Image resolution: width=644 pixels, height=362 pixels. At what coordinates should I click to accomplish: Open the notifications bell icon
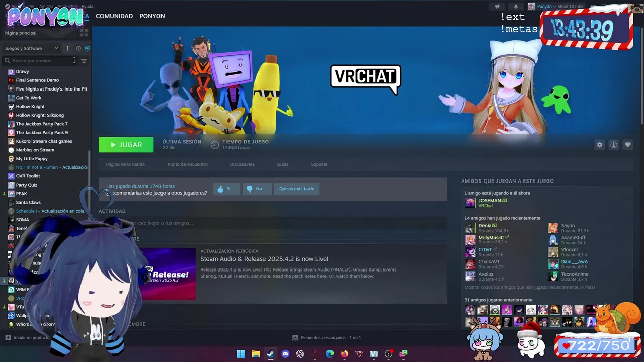click(516, 6)
